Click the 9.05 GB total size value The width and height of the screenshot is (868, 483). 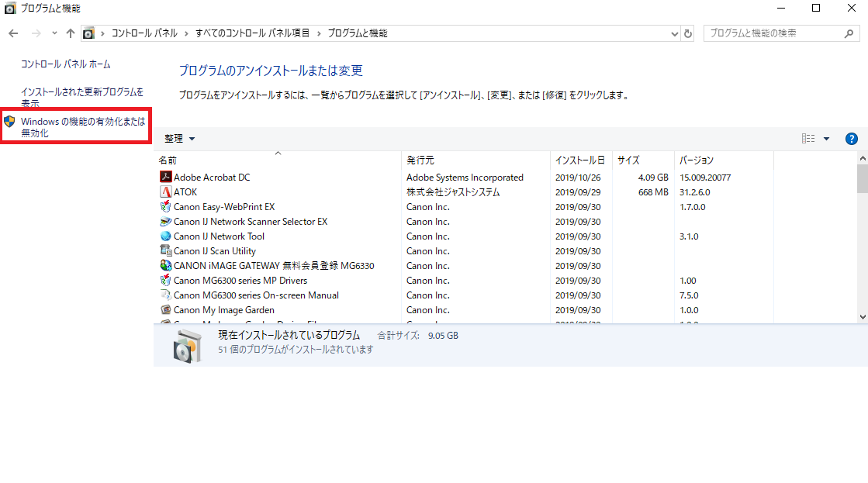(x=443, y=335)
